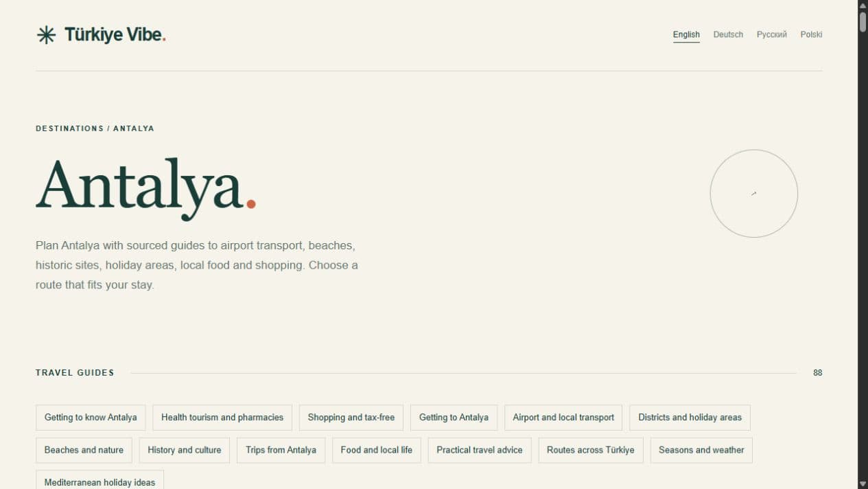Screen dimensions: 868x489
Task: Click the circular compass graphic
Action: click(x=753, y=194)
